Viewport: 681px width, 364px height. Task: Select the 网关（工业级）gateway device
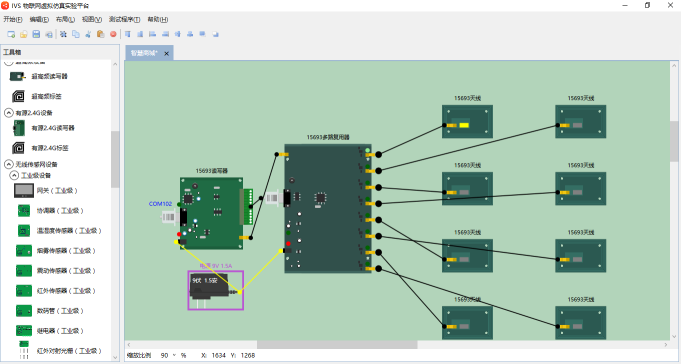pos(46,191)
